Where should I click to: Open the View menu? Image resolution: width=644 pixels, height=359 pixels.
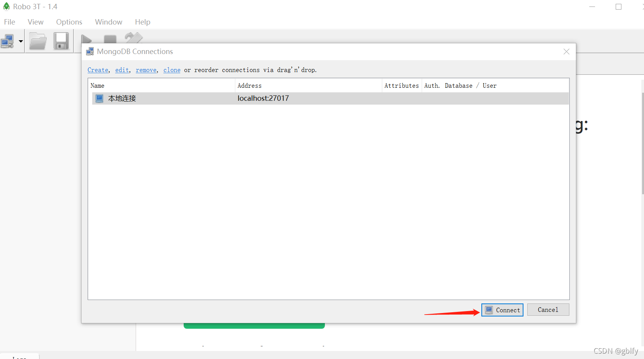36,22
